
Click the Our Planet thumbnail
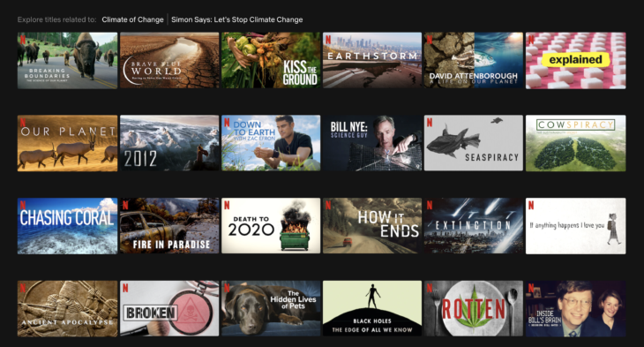click(67, 143)
